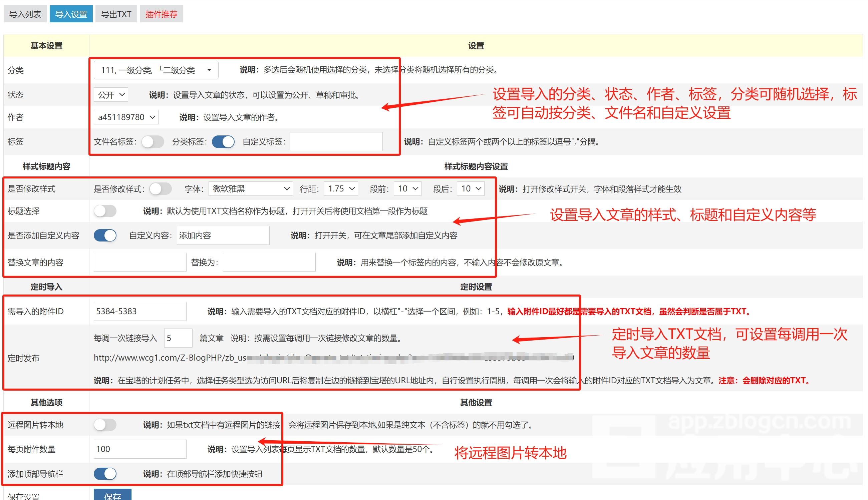Disable the 是否添加自定义内容 switch
The image size is (868, 500).
(x=105, y=235)
